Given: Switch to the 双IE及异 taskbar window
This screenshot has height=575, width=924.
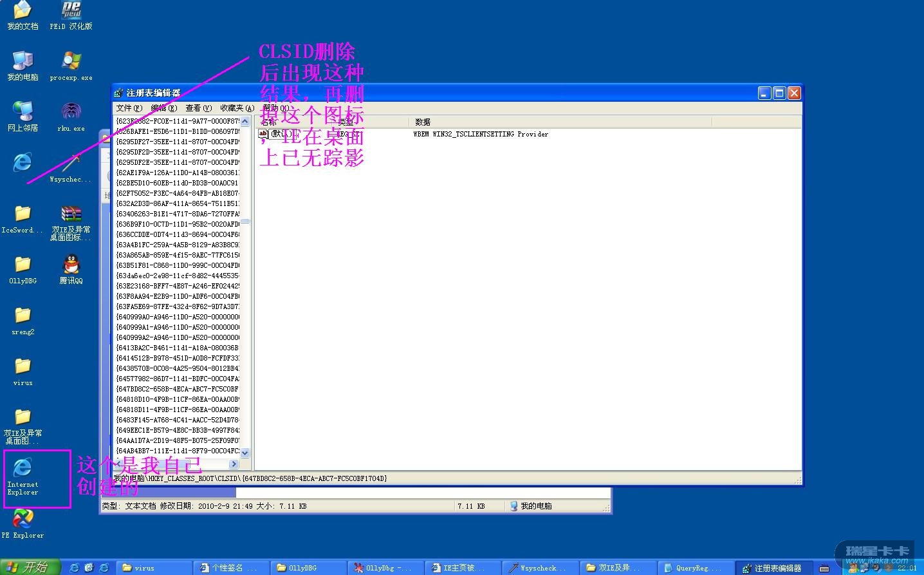Looking at the screenshot, I should (618, 567).
